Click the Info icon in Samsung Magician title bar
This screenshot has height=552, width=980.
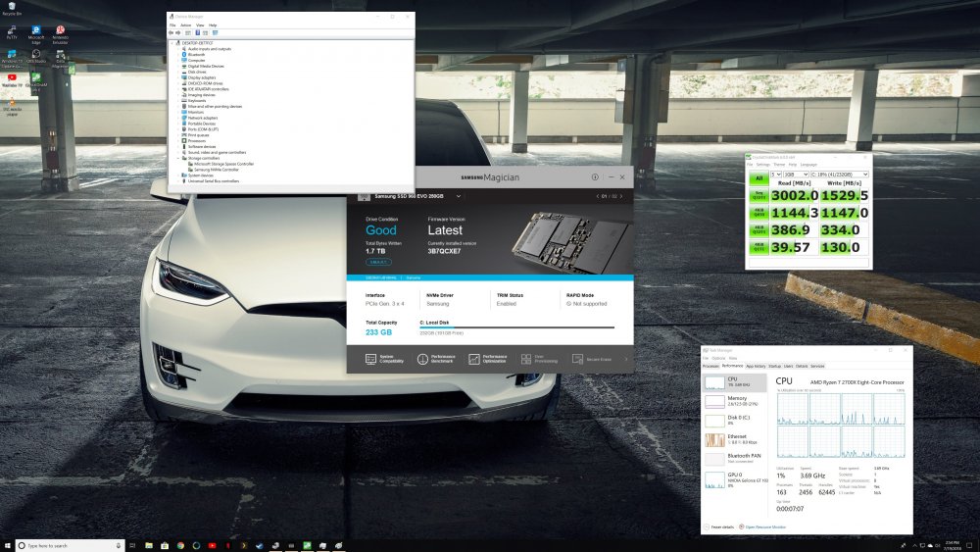595,176
